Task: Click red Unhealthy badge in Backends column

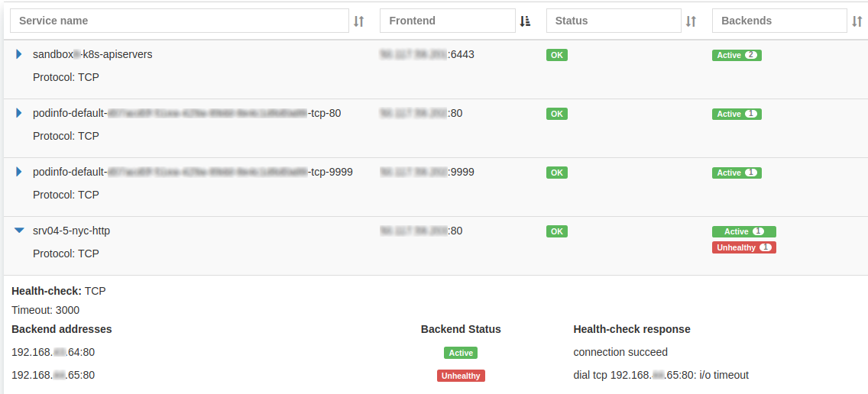Action: pos(743,247)
